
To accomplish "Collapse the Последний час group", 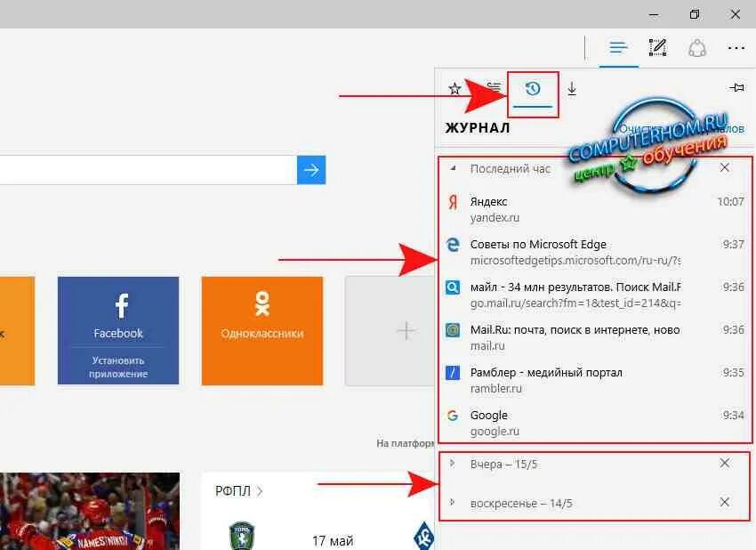I will pos(452,168).
